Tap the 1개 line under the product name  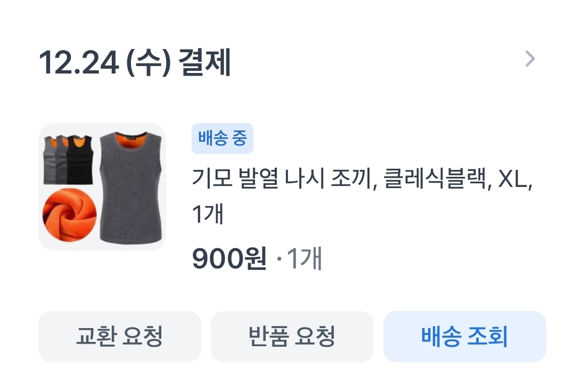(x=208, y=214)
